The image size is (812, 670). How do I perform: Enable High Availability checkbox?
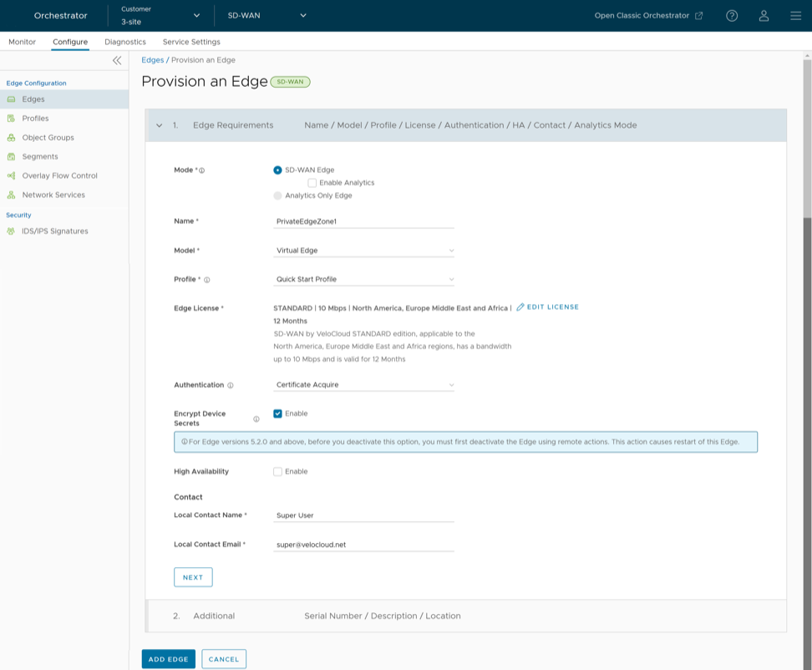tap(278, 472)
